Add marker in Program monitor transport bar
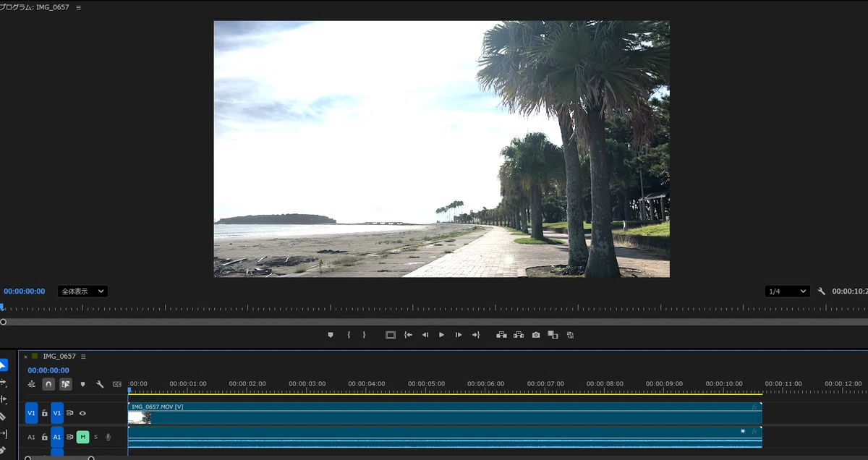 coord(331,335)
